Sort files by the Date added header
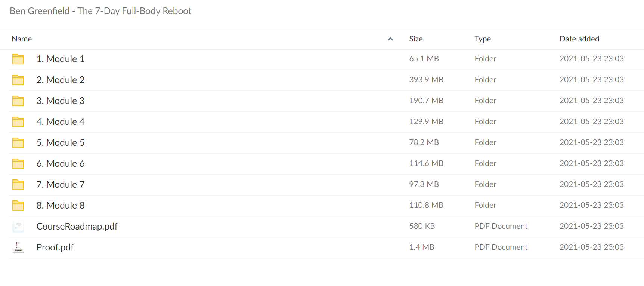The height and width of the screenshot is (286, 644). (579, 39)
